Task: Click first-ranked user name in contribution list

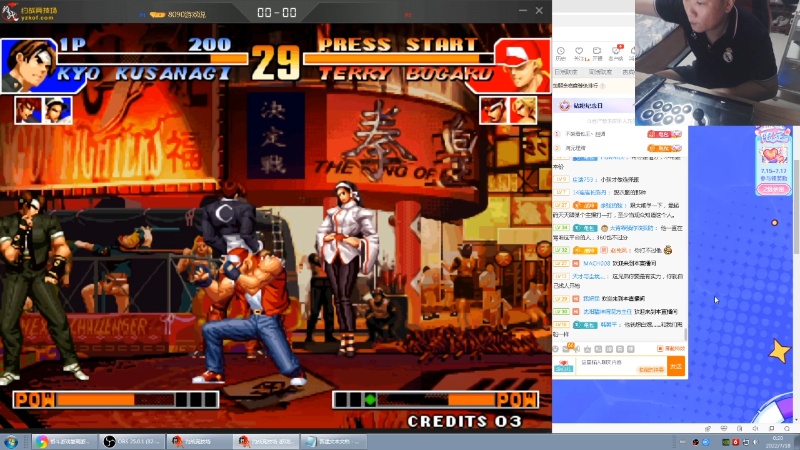Action: (585, 134)
